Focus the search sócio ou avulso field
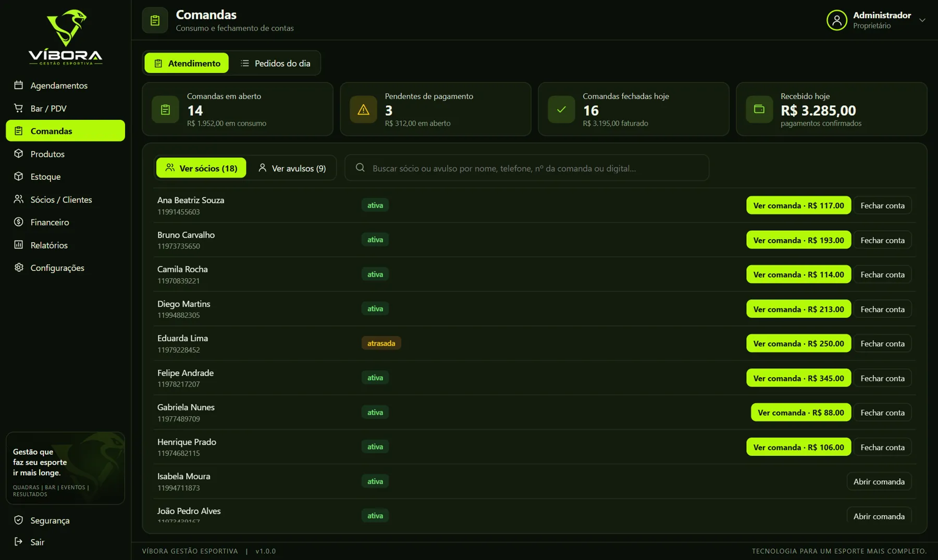The width and height of the screenshot is (938, 560). 527,168
